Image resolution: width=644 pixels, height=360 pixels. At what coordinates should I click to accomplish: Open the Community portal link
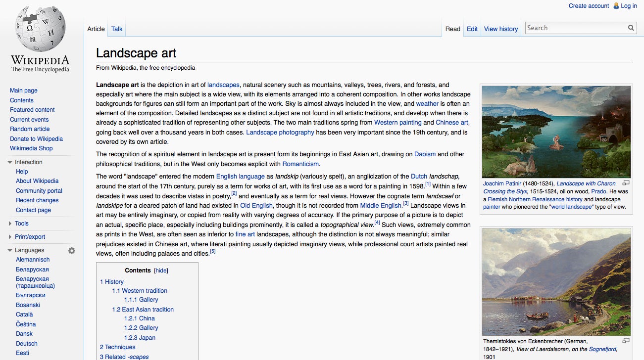tap(39, 191)
